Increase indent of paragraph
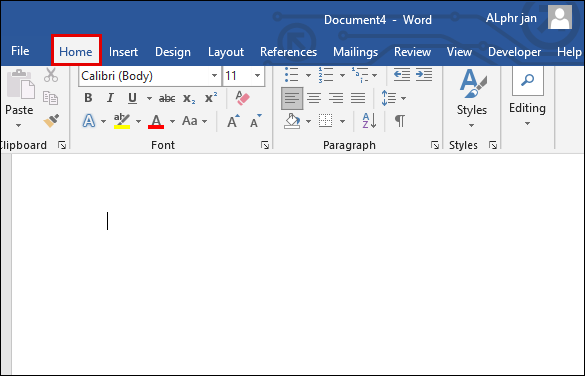The height and width of the screenshot is (376, 585). pos(424,75)
